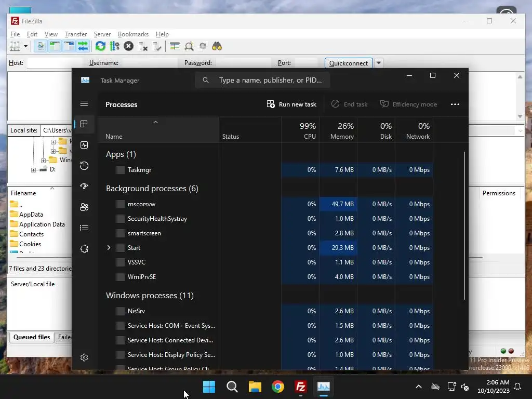532x399 pixels.
Task: Open FileZilla directory listing filters icon
Action: 175,46
